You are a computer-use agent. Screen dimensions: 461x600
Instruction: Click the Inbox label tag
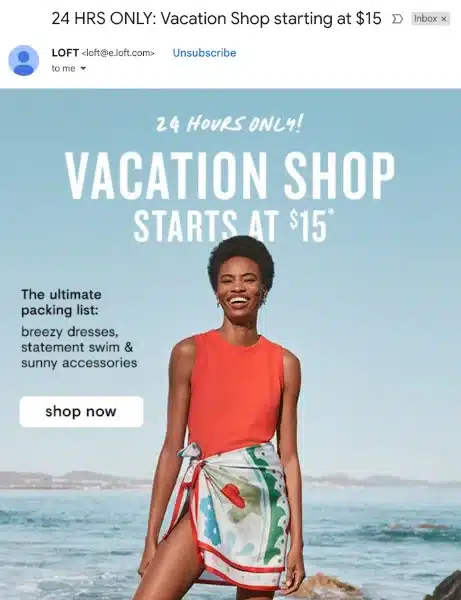click(425, 18)
